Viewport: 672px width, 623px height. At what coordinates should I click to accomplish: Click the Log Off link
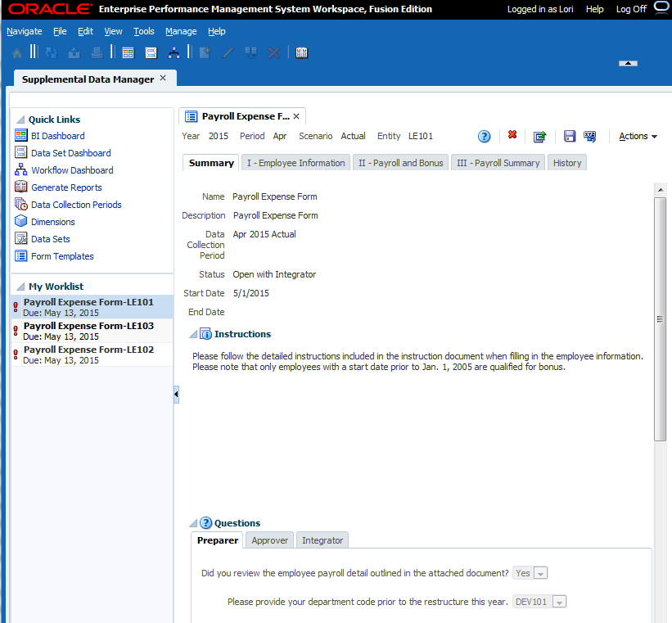pyautogui.click(x=630, y=9)
